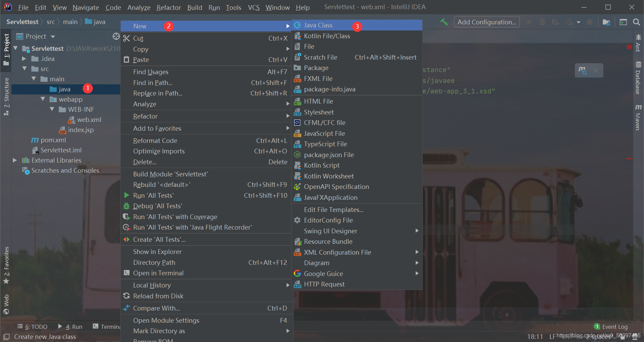
Task: Click the Locate/Scroll from Source target icon
Action: (116, 36)
